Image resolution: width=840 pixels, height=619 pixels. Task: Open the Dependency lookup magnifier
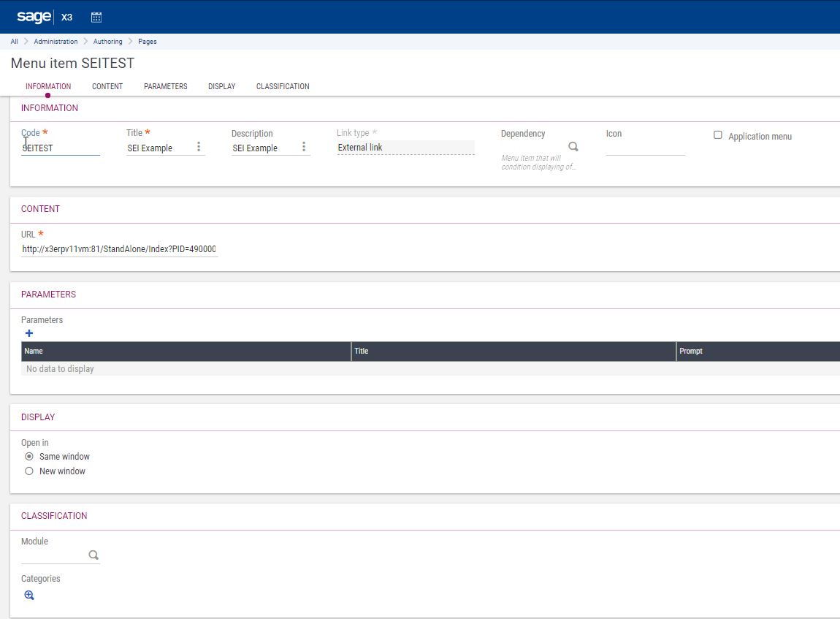tap(573, 147)
